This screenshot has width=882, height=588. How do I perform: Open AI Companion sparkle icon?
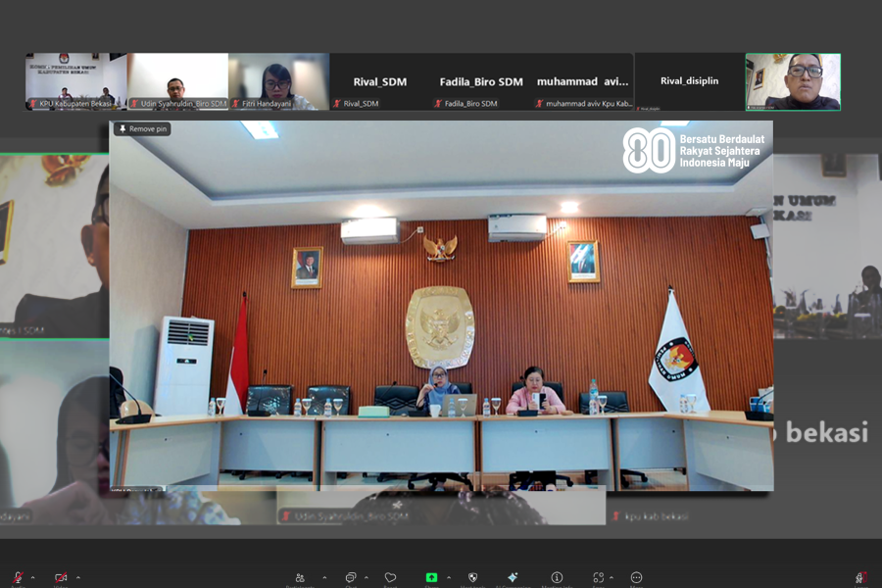coord(512,577)
